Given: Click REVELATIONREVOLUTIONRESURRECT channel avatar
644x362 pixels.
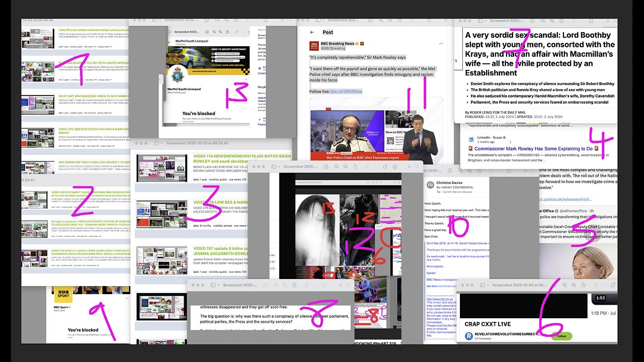Looking at the screenshot, I should click(469, 336).
